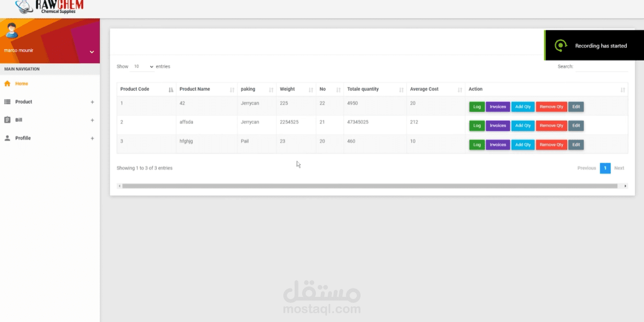Sort by paking column sort icon
This screenshot has height=322, width=644.
[x=271, y=90]
